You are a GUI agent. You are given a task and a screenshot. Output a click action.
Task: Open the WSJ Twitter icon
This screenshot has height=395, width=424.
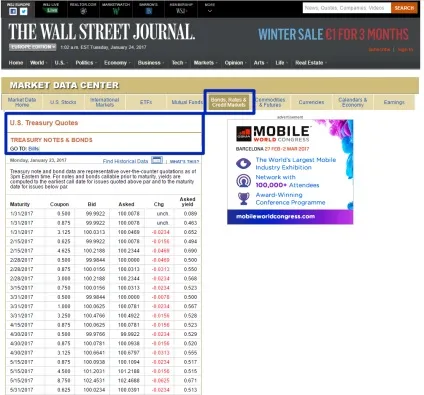click(23, 11)
